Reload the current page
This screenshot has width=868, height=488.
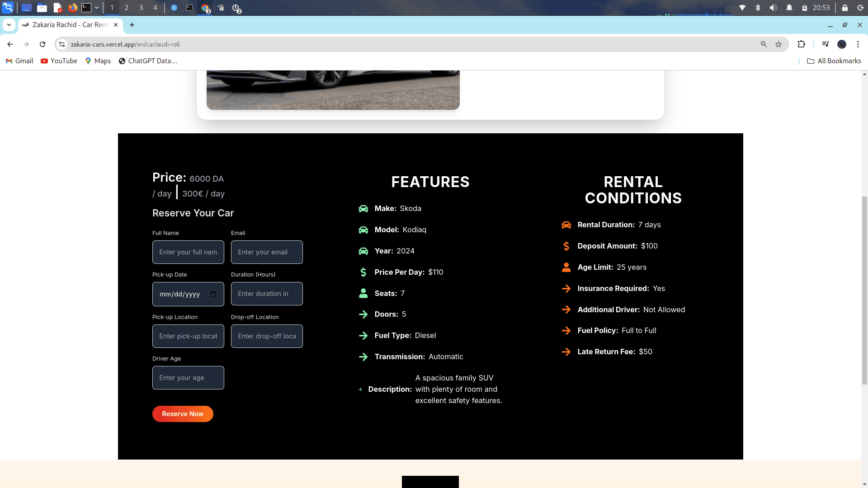tap(42, 44)
